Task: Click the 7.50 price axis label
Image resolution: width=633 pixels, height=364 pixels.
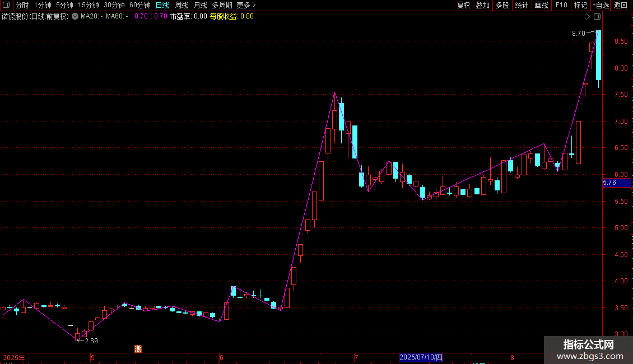Action: coord(621,95)
